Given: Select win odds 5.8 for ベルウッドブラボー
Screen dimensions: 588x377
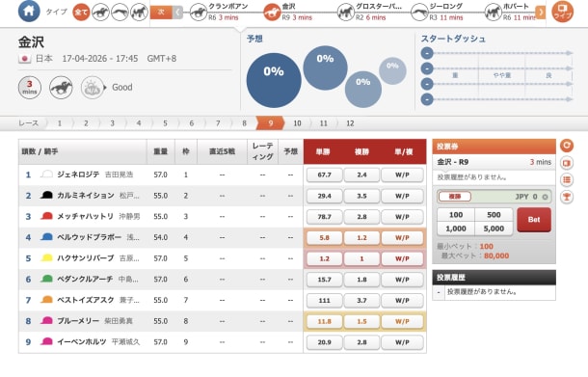Looking at the screenshot, I should [x=325, y=238].
